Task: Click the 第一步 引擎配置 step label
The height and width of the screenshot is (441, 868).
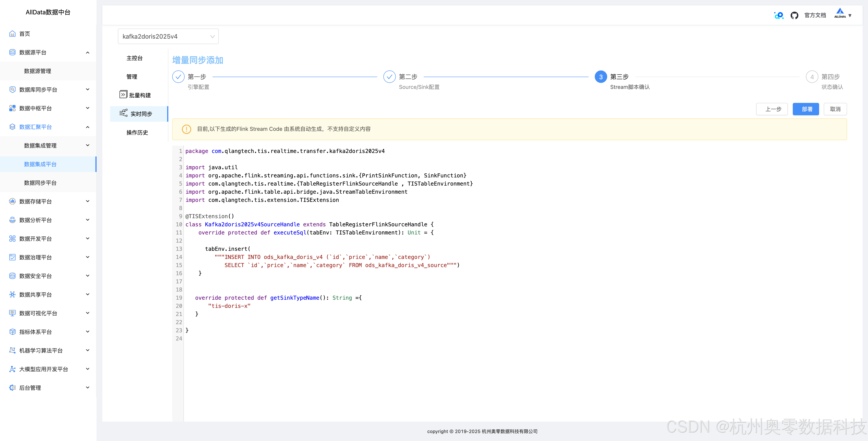Action: (198, 82)
